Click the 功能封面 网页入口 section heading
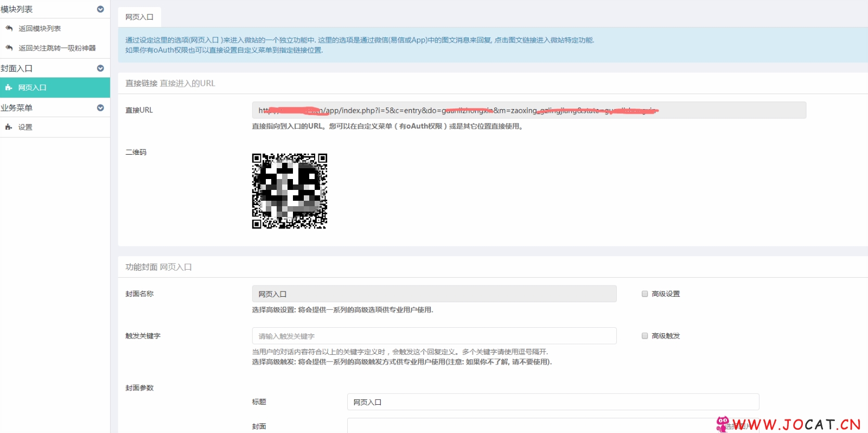Viewport: 868px width, 433px height. (x=158, y=267)
